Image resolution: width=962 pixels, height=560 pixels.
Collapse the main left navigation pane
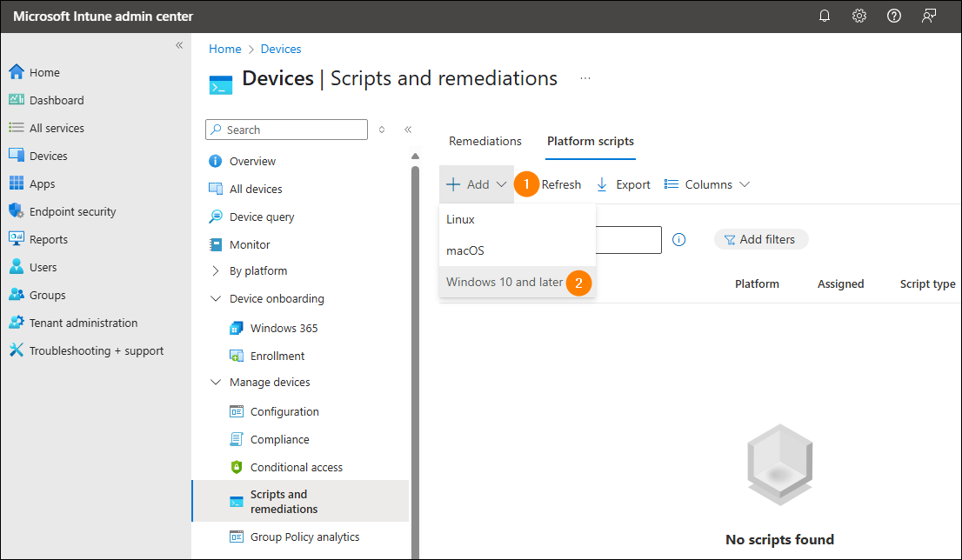tap(179, 44)
